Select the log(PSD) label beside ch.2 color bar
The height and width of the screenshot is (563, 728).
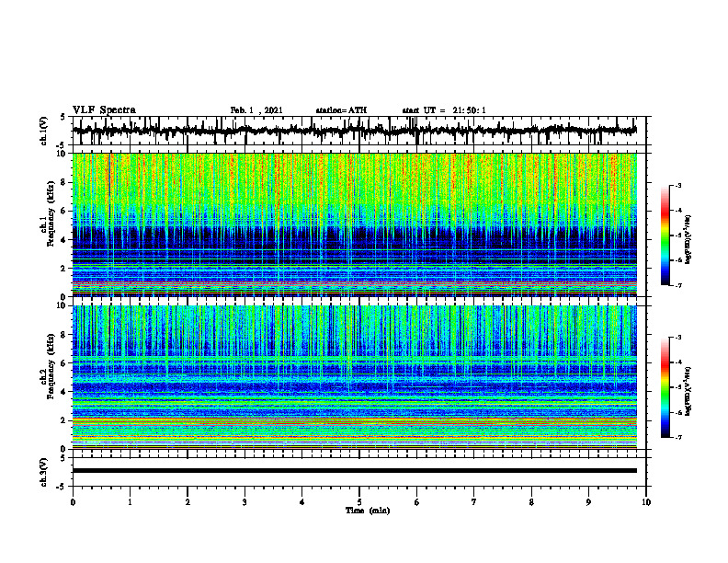pyautogui.click(x=688, y=391)
